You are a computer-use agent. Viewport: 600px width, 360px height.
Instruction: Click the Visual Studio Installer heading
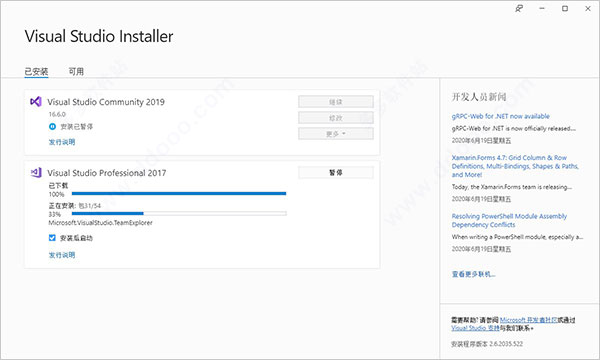pos(99,36)
